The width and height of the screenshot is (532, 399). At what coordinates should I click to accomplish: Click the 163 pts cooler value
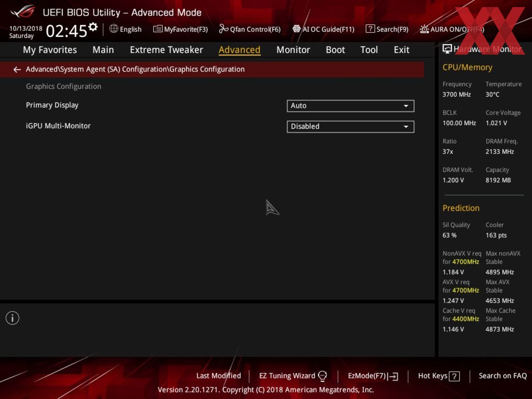(496, 235)
